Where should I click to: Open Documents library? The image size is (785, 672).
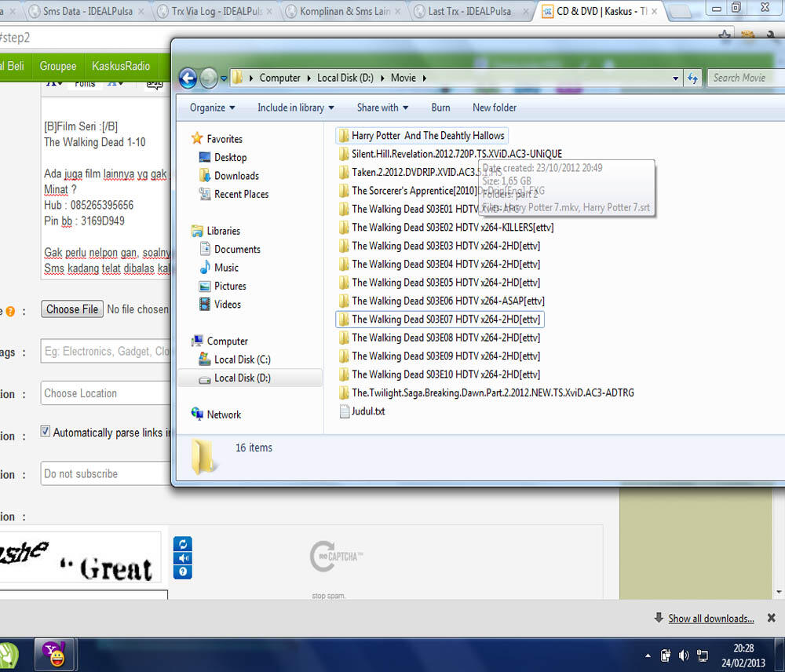230,250
